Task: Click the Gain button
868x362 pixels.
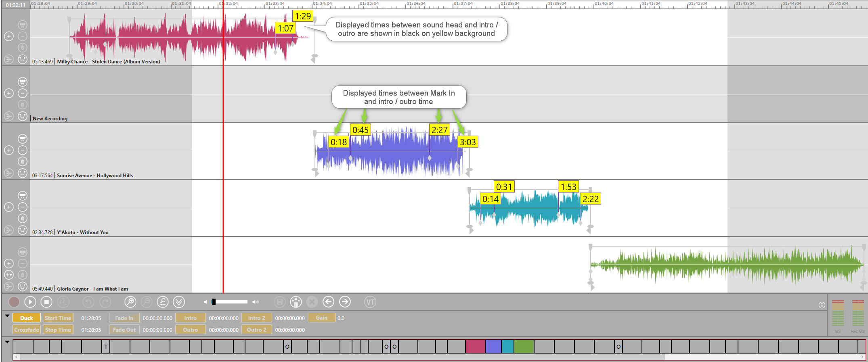Action: pos(321,318)
